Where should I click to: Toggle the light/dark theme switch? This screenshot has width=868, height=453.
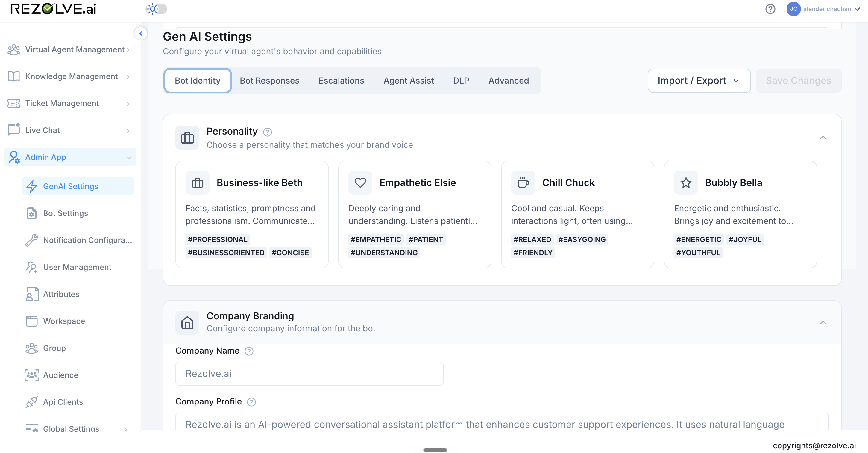[156, 9]
